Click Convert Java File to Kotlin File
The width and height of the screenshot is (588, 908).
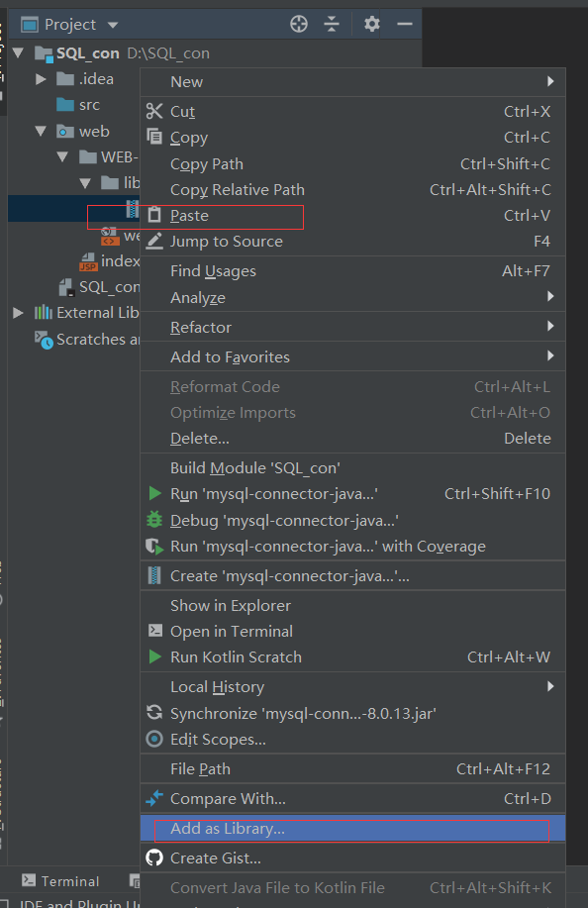pyautogui.click(x=353, y=887)
